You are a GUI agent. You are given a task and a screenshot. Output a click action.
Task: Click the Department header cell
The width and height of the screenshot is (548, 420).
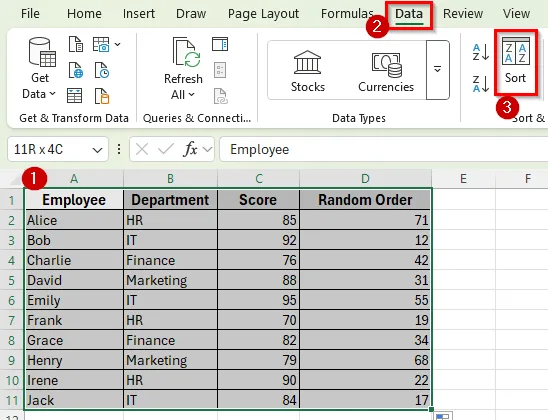(170, 200)
